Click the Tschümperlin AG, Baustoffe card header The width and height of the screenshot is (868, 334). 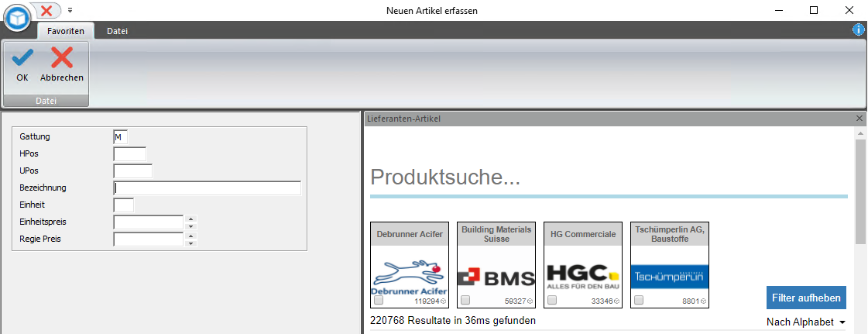(670, 234)
